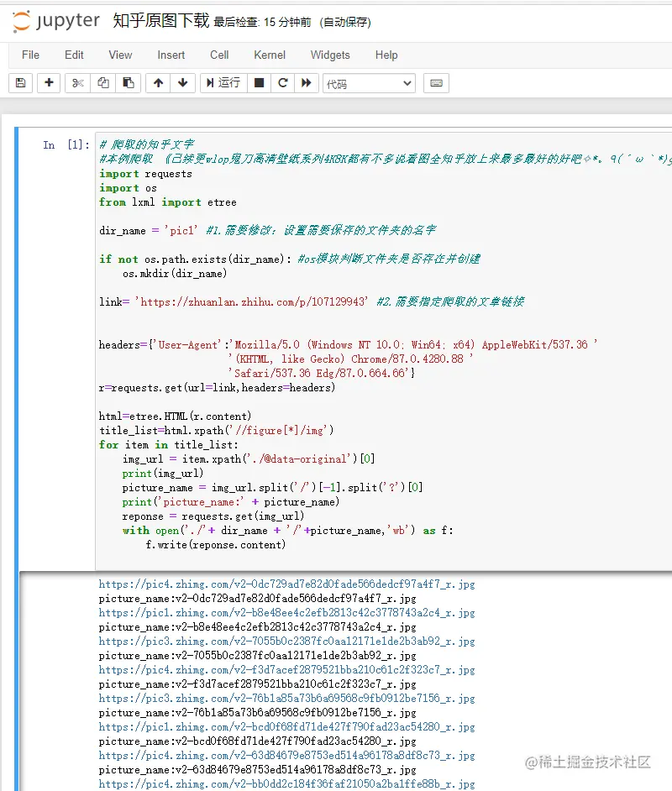Place cursor on dir_name = 'pic1' line
Screen dimensions: 672x791
pyautogui.click(x=149, y=231)
